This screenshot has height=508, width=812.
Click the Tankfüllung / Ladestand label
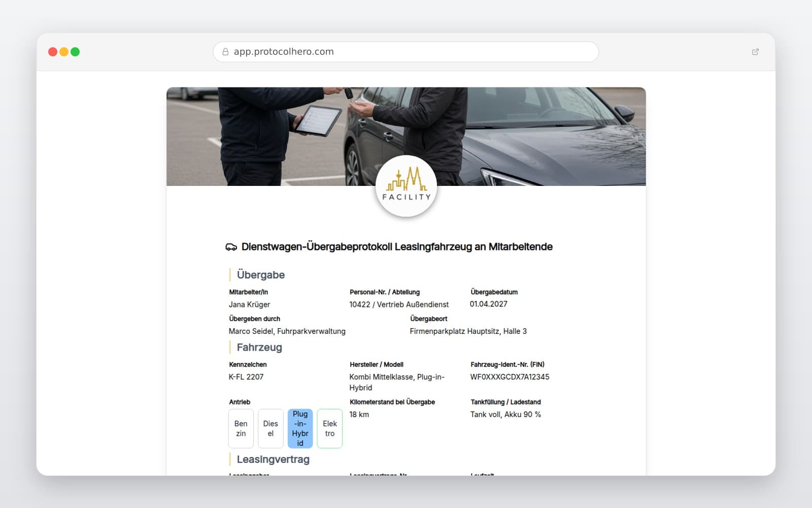click(x=505, y=402)
